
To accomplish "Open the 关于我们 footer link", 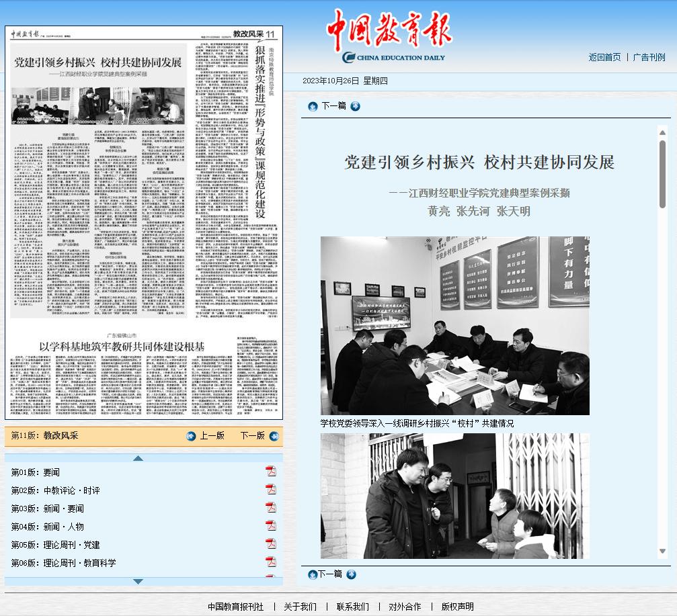I will (300, 607).
